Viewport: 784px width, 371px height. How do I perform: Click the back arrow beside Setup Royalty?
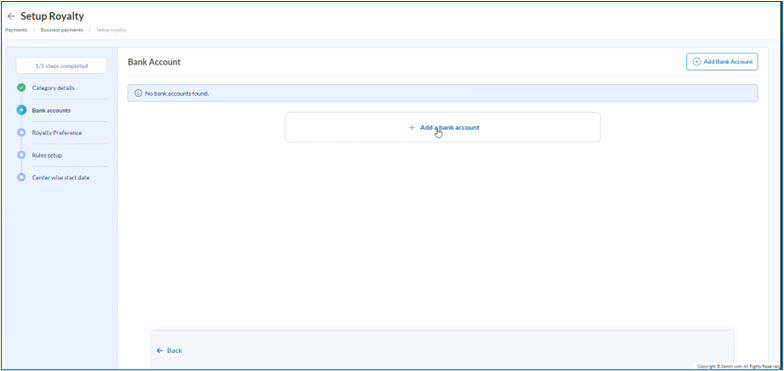coord(11,16)
